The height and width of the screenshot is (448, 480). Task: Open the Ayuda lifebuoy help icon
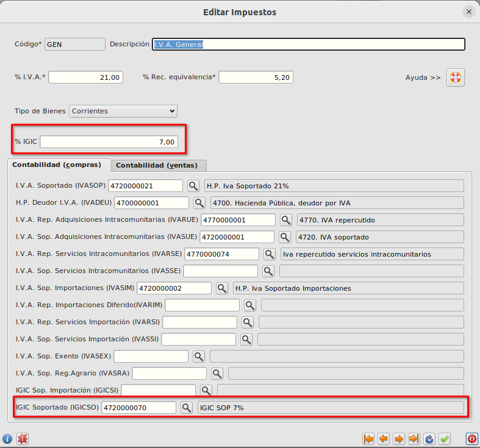tap(455, 77)
